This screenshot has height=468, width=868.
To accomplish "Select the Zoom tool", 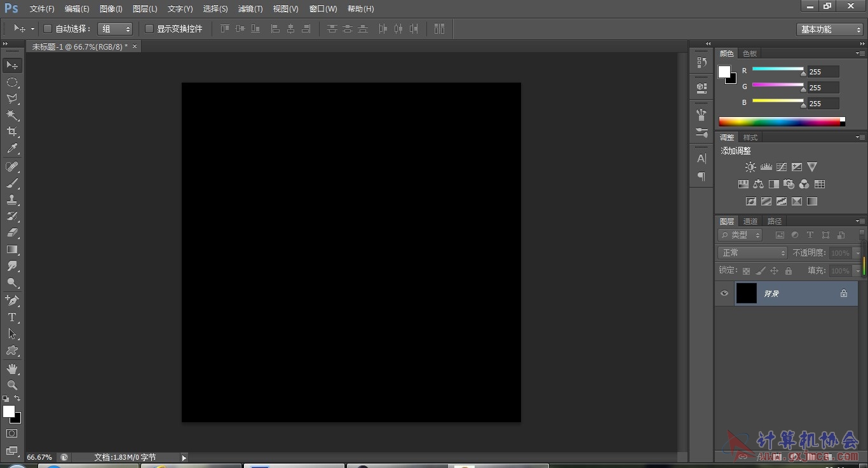I will click(x=12, y=385).
